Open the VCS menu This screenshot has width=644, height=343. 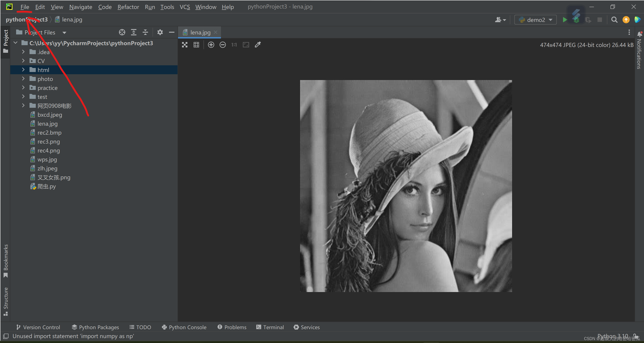tap(185, 7)
